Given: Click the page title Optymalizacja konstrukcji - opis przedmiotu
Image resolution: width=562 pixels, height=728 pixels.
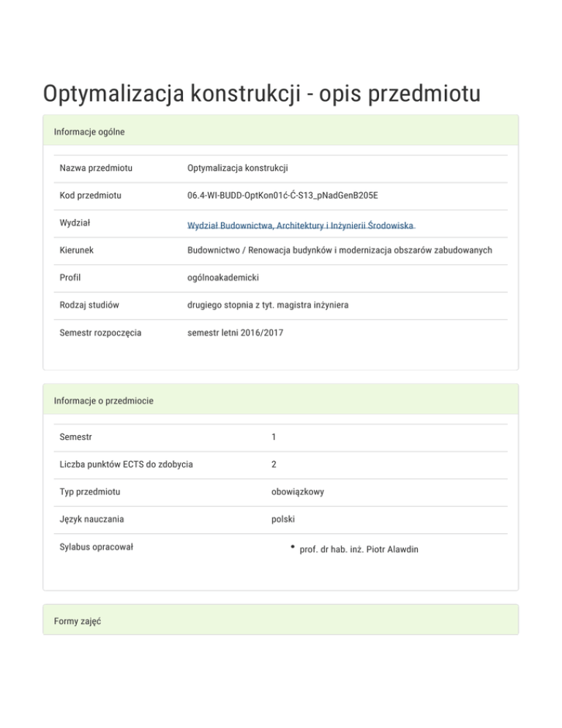Looking at the screenshot, I should 261,94.
